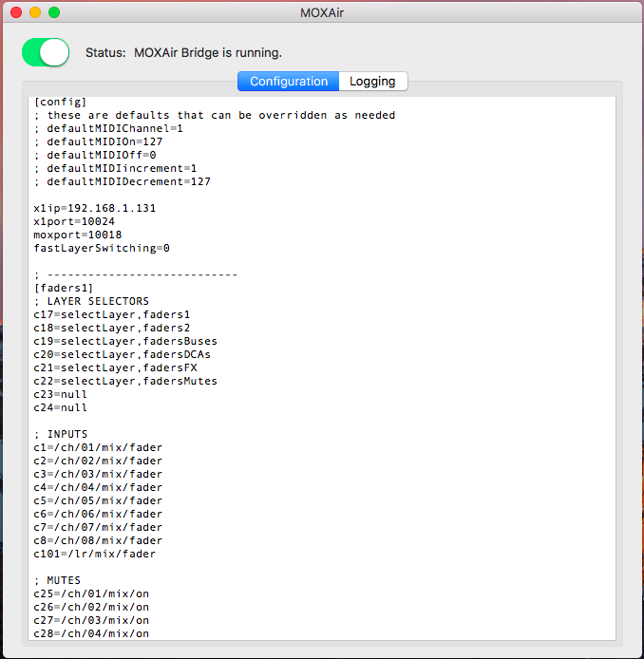Place cursor on fastLayerSwitching=0 line
The image size is (644, 659).
(102, 248)
